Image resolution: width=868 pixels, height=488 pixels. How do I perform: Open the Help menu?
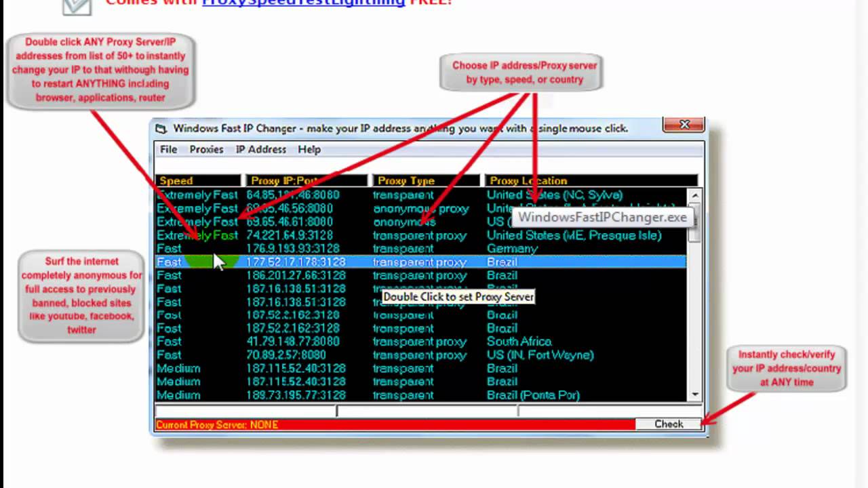pyautogui.click(x=309, y=149)
